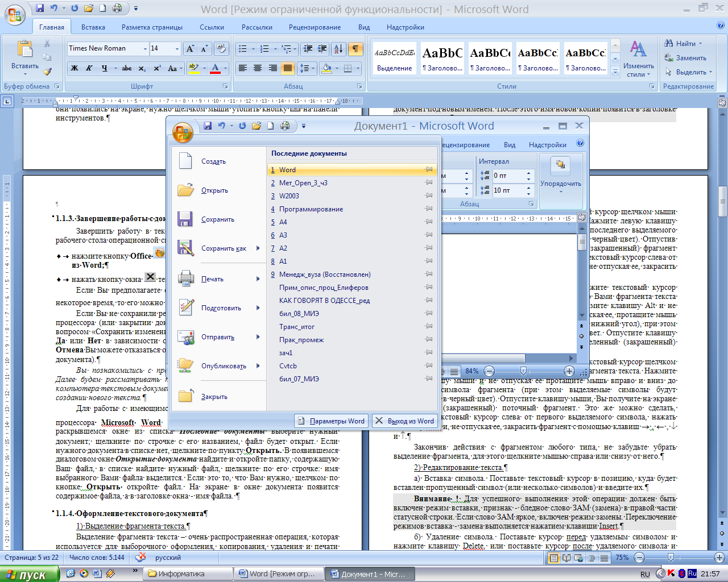Toggle Align Left in the Абзац group
The width and height of the screenshot is (728, 582).
pos(242,68)
